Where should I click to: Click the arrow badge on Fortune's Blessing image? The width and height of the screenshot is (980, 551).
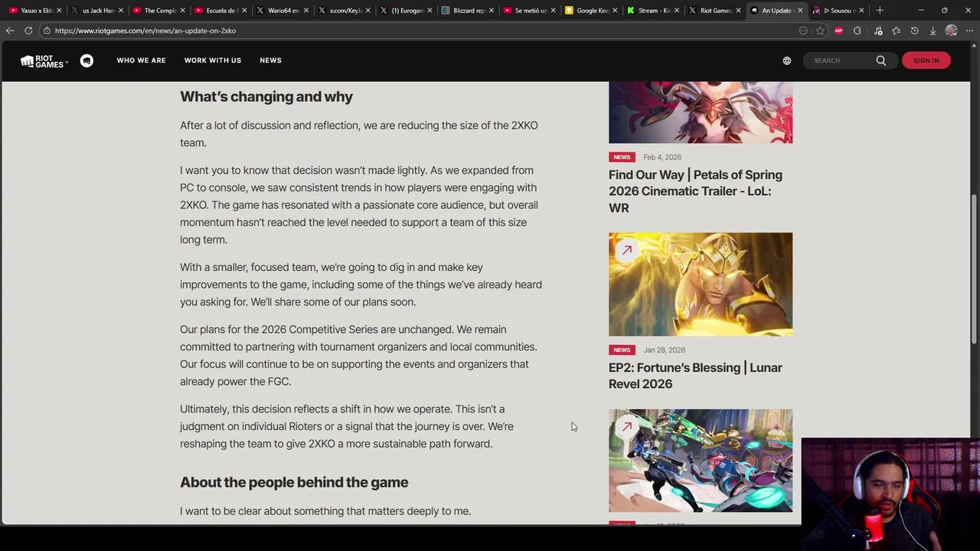[626, 250]
